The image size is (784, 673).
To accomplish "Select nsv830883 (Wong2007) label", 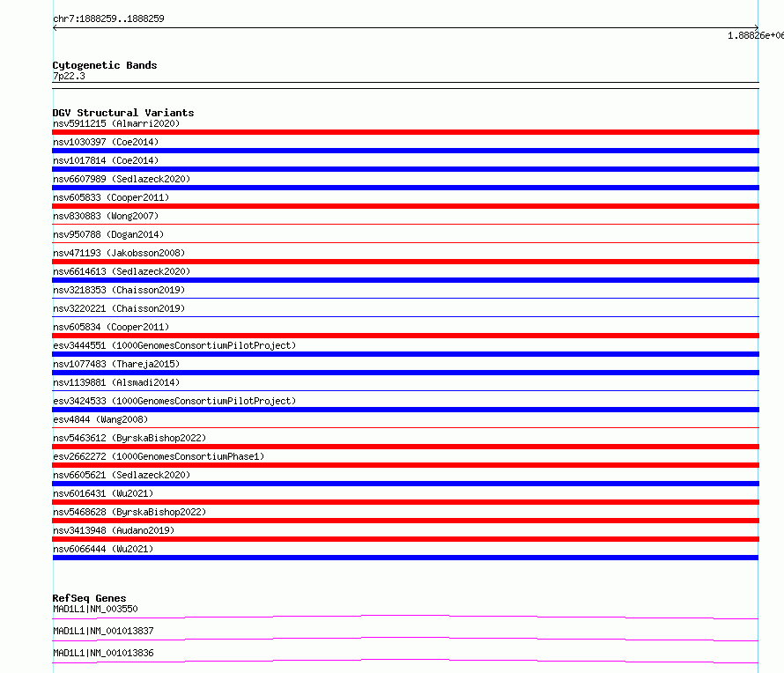I will (x=106, y=216).
